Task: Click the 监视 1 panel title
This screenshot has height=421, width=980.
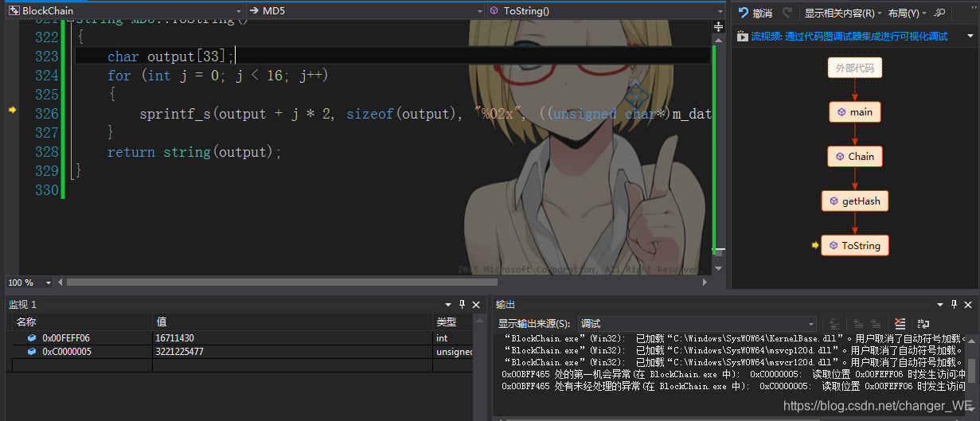Action: pos(23,305)
